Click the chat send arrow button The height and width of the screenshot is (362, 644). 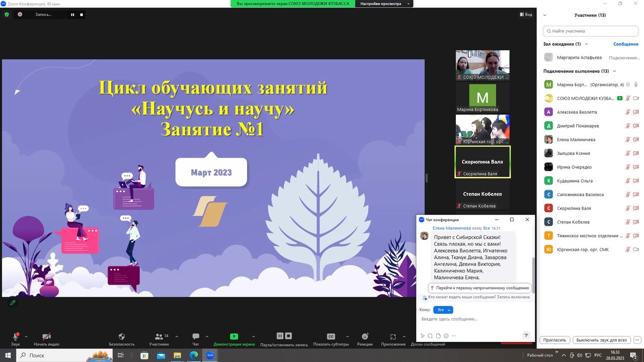[x=526, y=335]
